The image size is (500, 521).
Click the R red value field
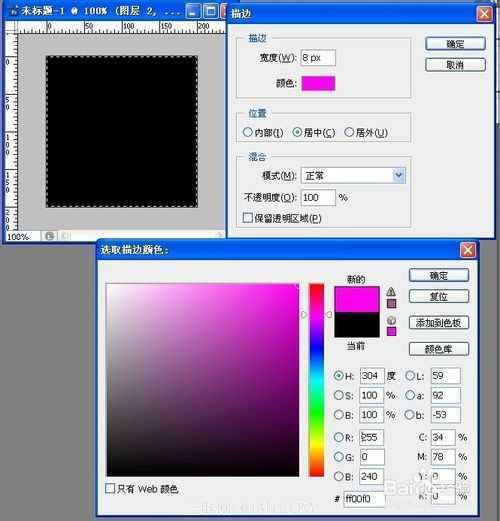[372, 437]
